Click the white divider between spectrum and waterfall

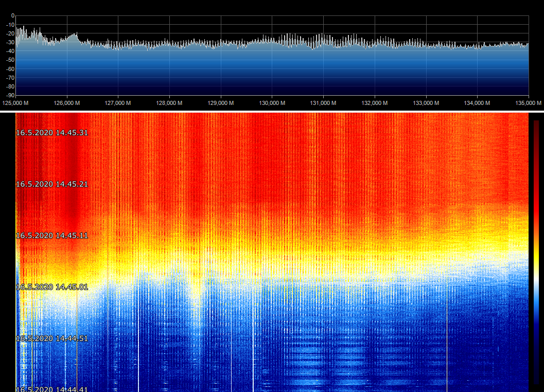click(272, 112)
